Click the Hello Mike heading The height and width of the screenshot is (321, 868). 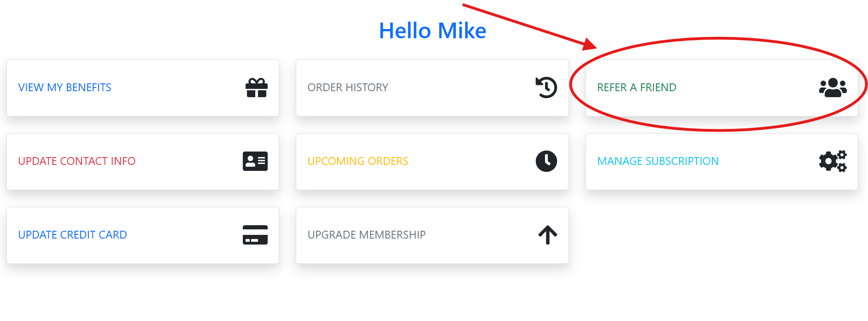pyautogui.click(x=433, y=31)
